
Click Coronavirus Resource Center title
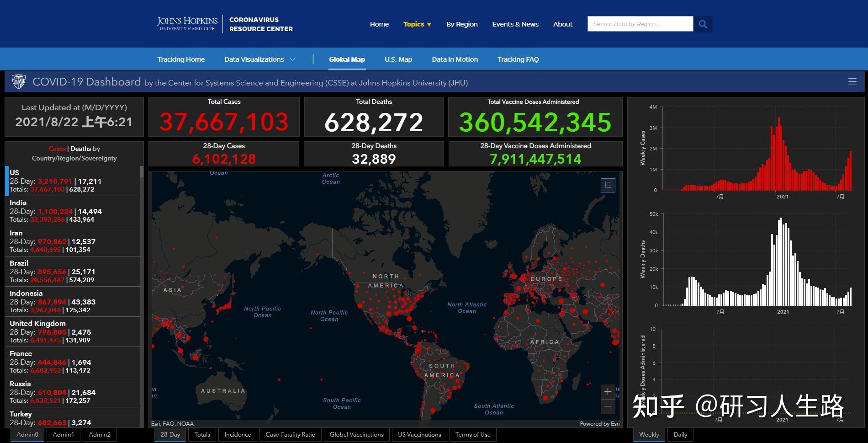pos(261,24)
